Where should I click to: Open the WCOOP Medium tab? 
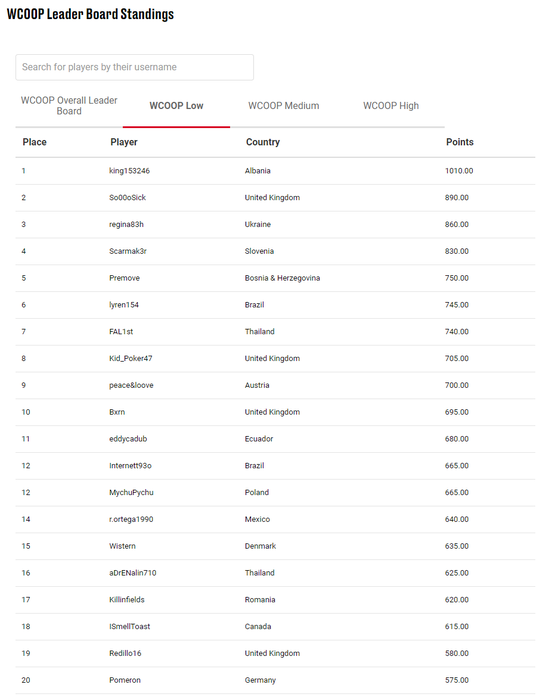284,106
